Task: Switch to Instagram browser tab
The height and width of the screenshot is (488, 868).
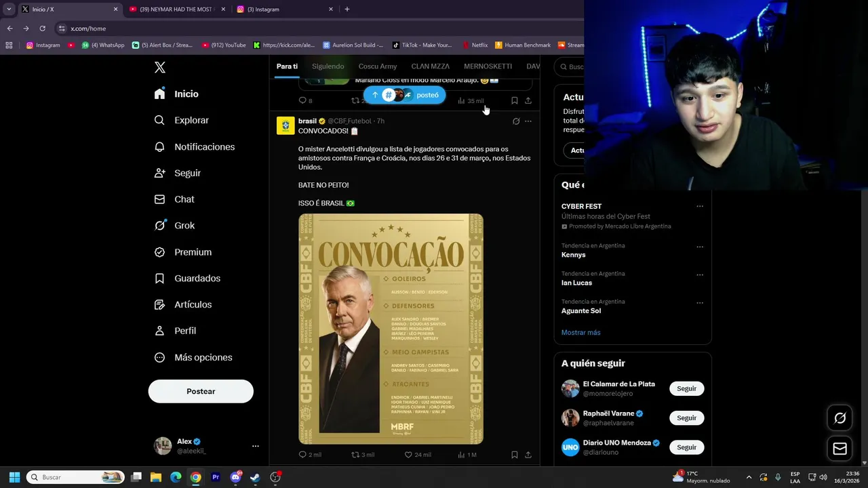Action: pyautogui.click(x=285, y=9)
